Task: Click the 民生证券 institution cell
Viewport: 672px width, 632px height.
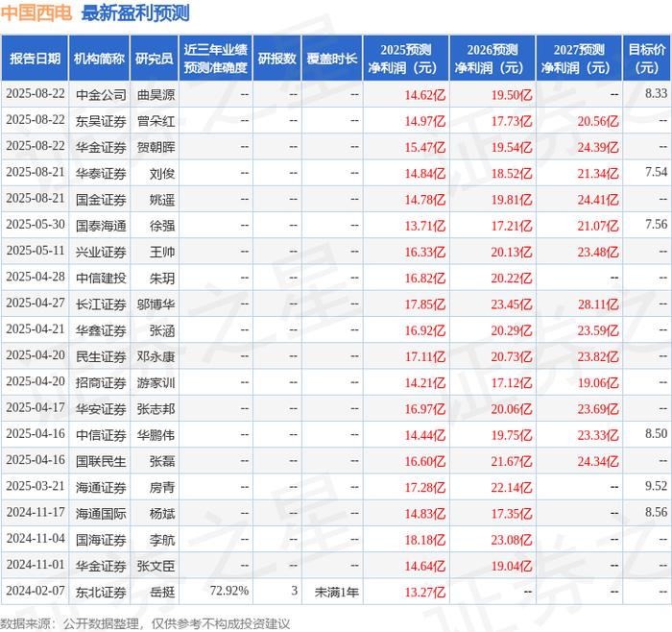Action: pos(101,356)
